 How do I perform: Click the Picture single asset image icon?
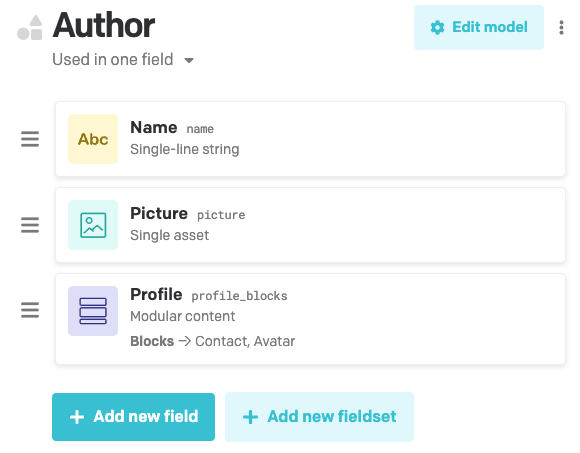[x=93, y=225]
